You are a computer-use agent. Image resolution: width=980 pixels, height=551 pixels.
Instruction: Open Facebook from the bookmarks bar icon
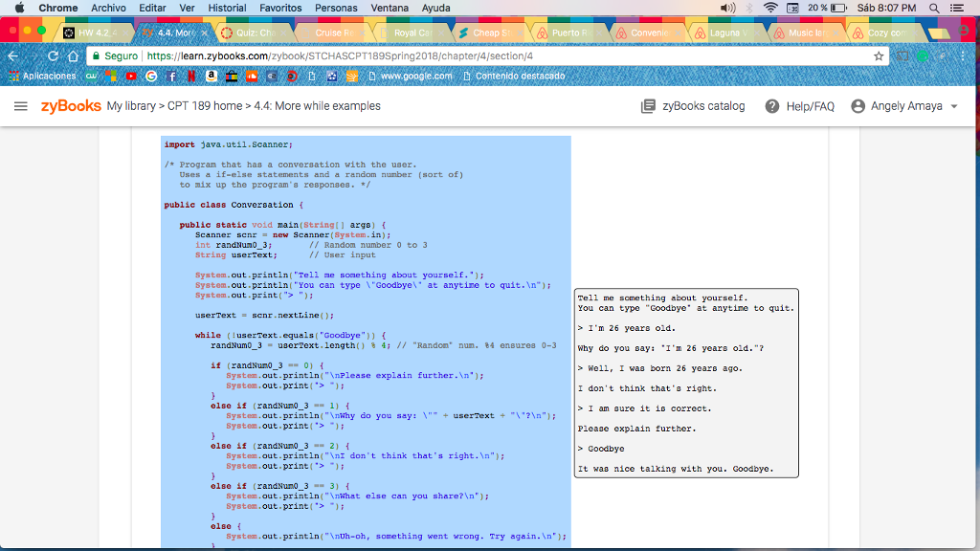point(171,77)
